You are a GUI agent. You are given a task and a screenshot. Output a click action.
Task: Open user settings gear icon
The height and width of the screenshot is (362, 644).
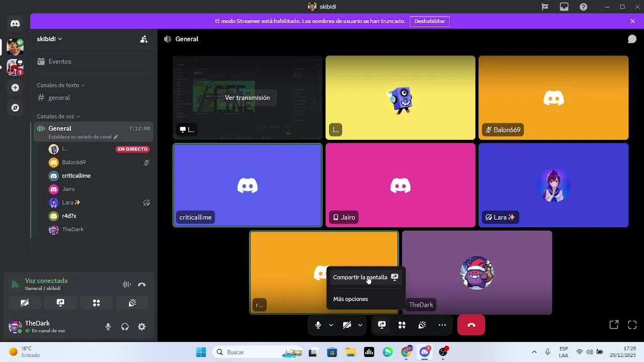[142, 327]
